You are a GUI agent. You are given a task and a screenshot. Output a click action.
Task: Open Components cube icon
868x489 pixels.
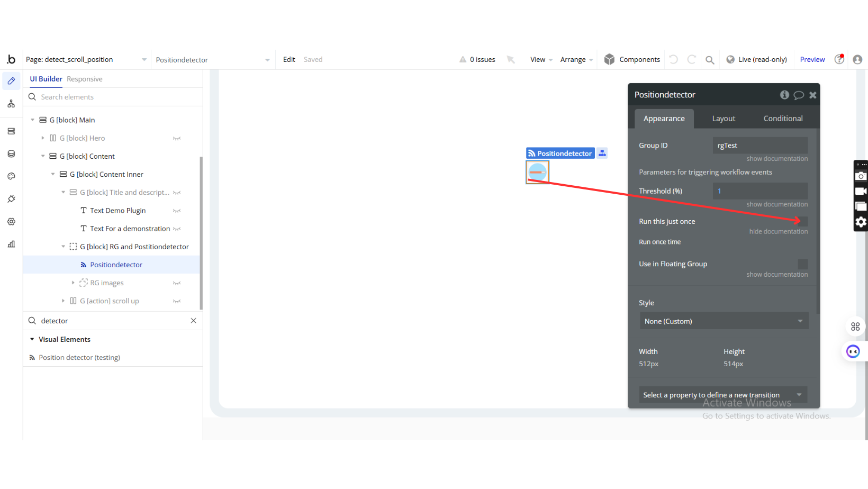pyautogui.click(x=610, y=59)
